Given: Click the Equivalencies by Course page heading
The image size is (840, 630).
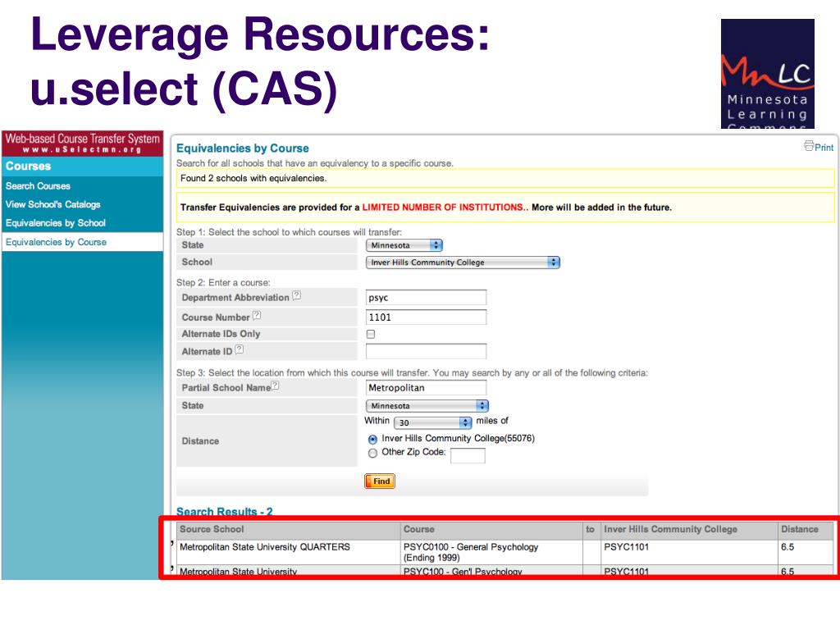Looking at the screenshot, I should (243, 148).
